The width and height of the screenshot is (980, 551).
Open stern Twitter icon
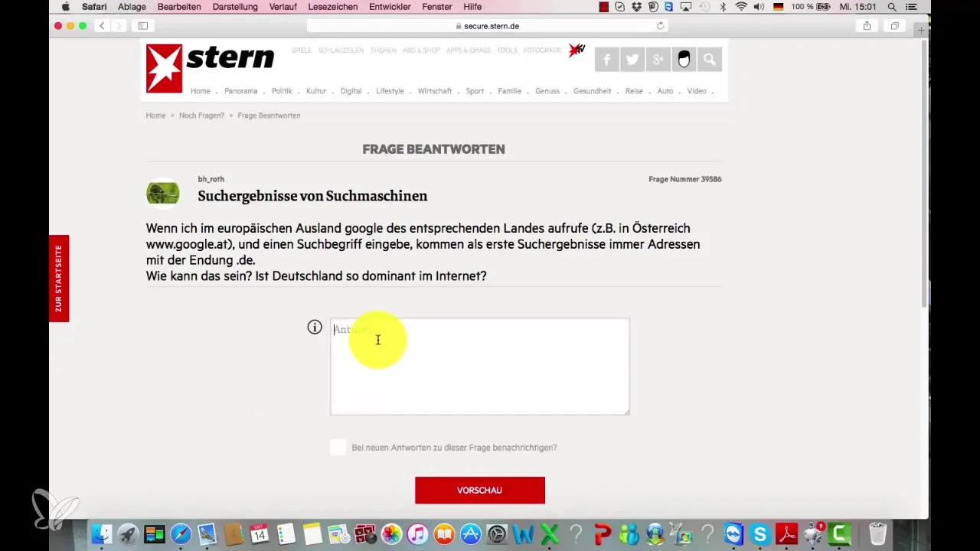coord(632,60)
